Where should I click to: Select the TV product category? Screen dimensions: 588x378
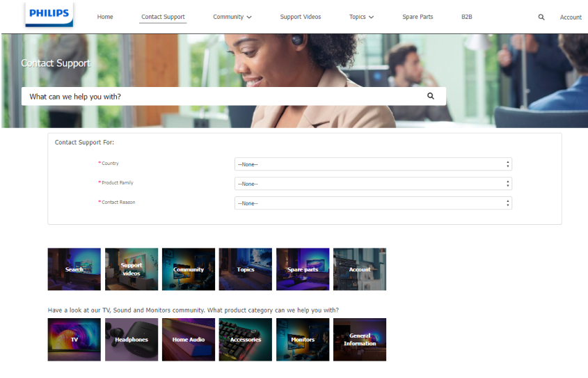coord(74,340)
